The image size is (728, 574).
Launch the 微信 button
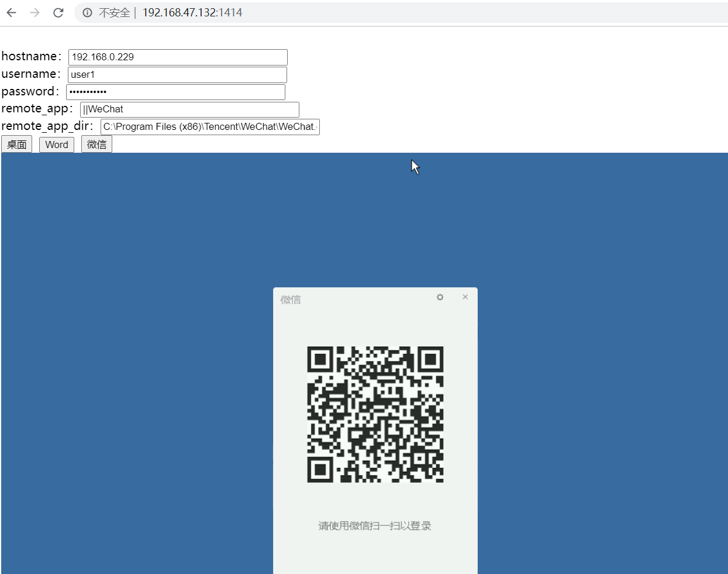96,145
